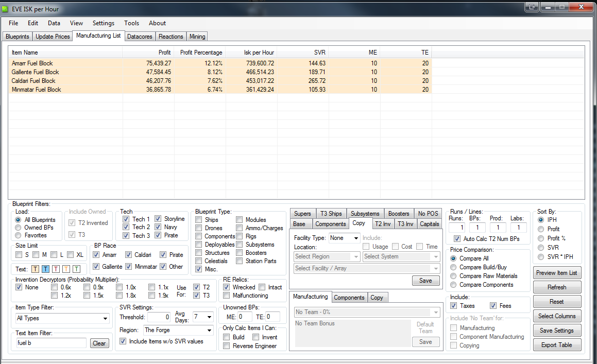The image size is (597, 364).
Task: Click the Reset button
Action: point(557,302)
